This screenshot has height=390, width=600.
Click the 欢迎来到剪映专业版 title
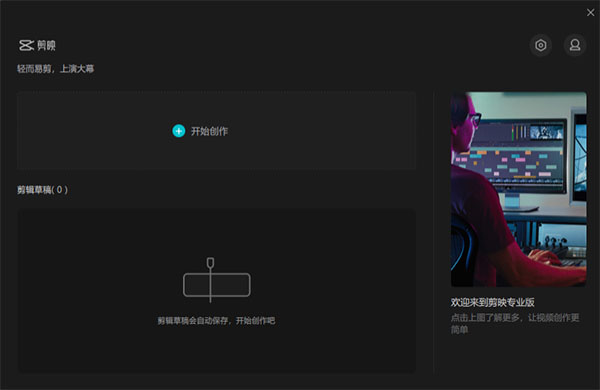pos(492,302)
